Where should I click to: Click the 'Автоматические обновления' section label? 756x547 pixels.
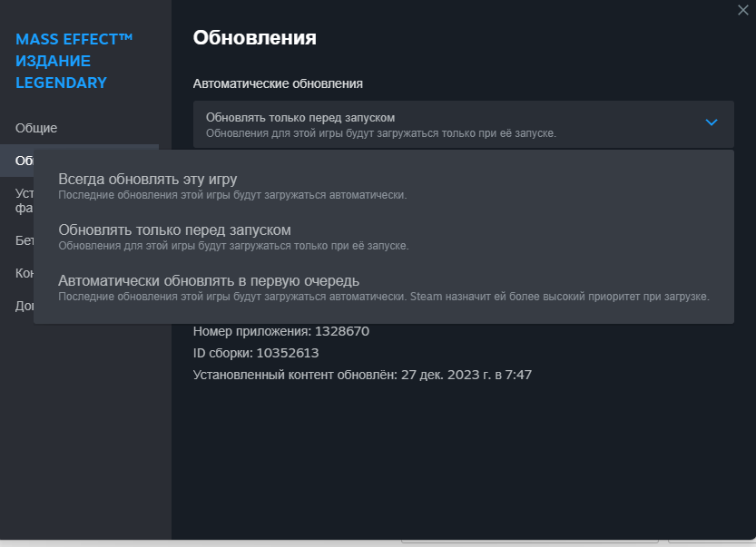pos(278,83)
